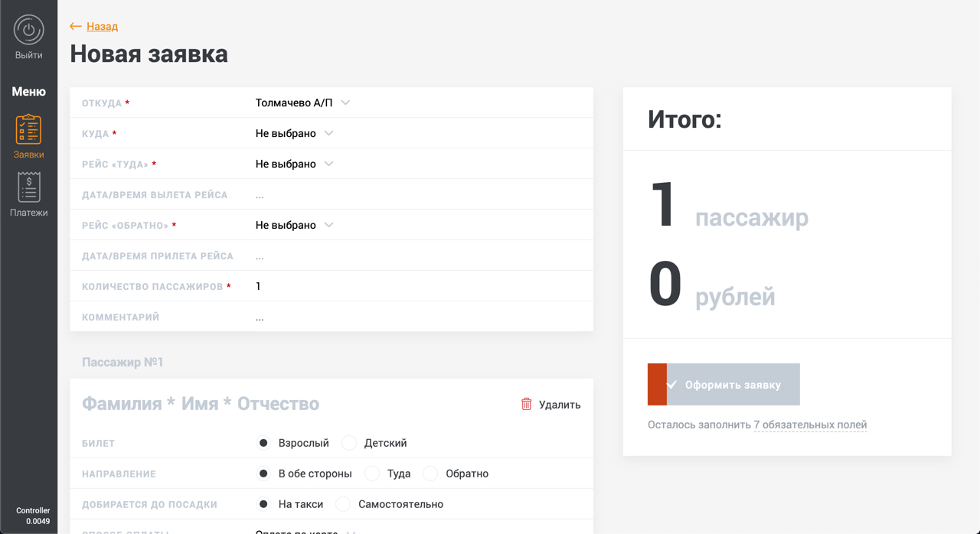Click the trash icon to delete passenger
980x534 pixels.
coord(527,404)
